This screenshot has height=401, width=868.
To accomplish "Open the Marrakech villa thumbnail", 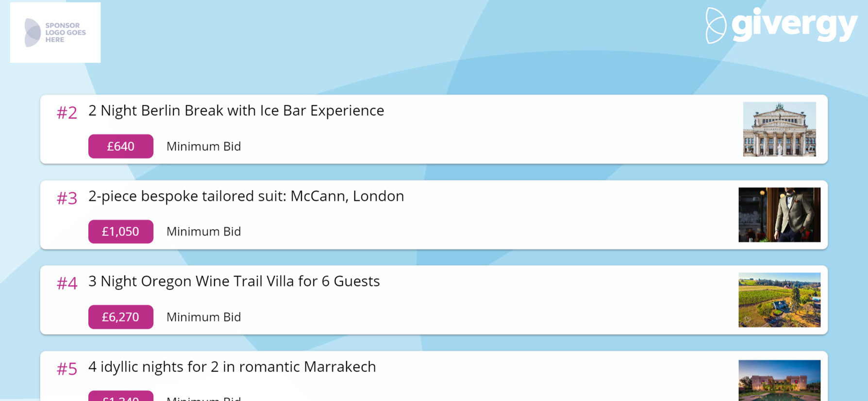I will (779, 380).
